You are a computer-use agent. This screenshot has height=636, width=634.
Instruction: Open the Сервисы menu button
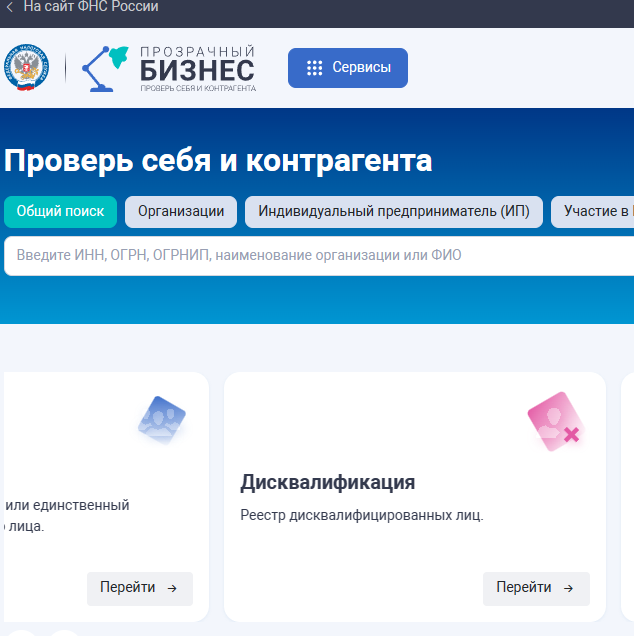tap(348, 68)
